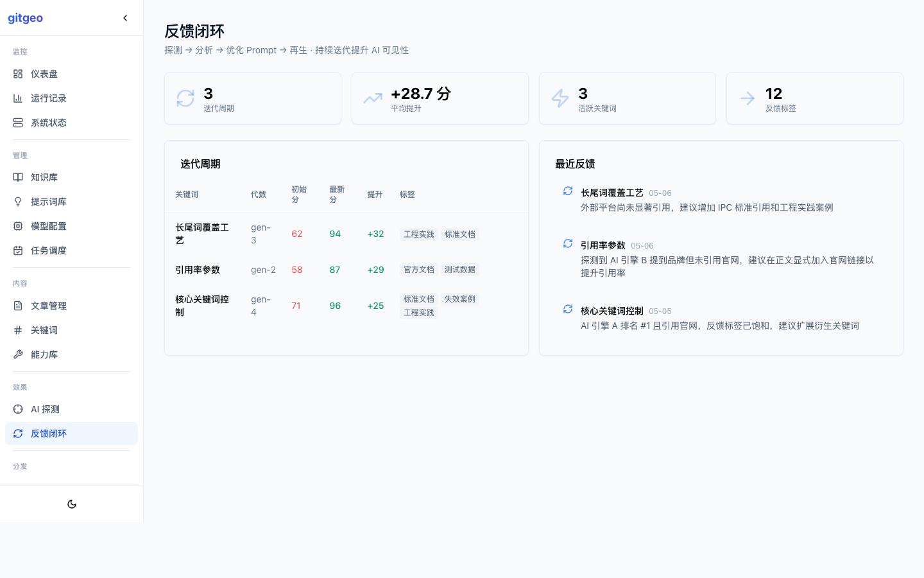Collapse the sidebar with the chevron
This screenshot has width=924, height=578.
click(x=125, y=18)
